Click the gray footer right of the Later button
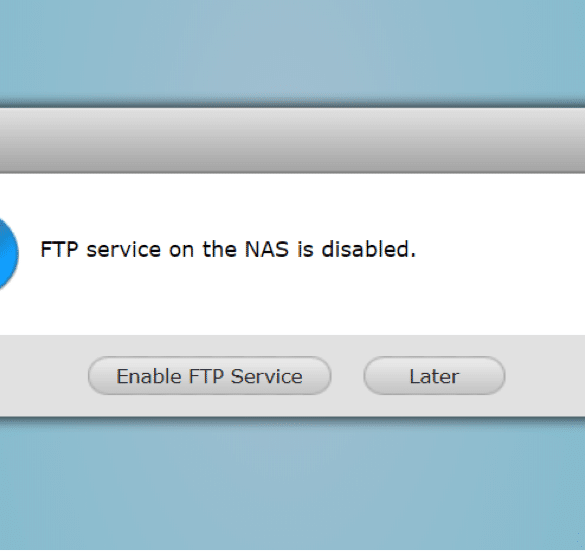 click(x=545, y=376)
